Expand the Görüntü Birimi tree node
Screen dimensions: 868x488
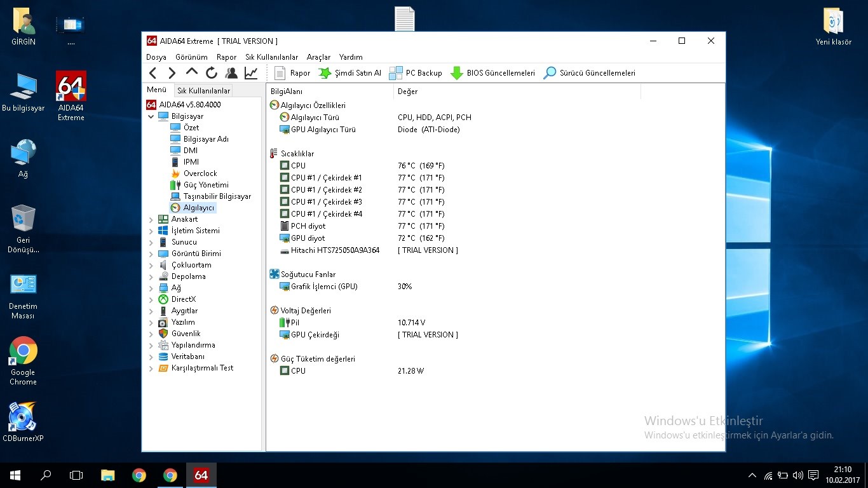coord(151,254)
